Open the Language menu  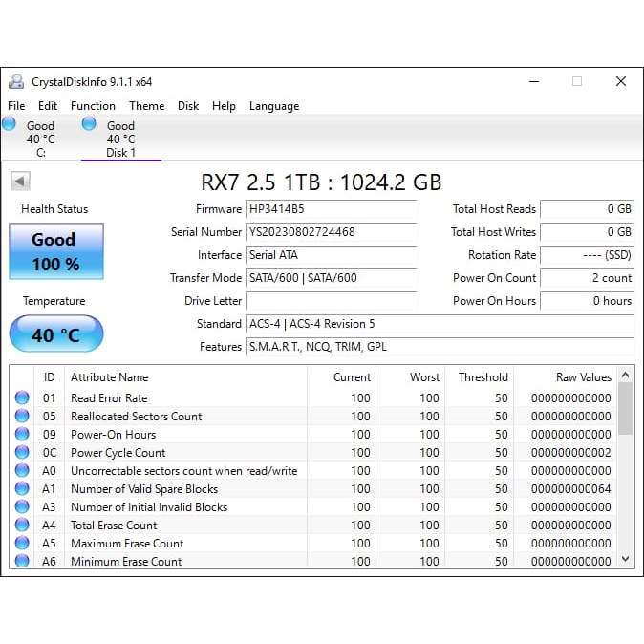pos(274,106)
